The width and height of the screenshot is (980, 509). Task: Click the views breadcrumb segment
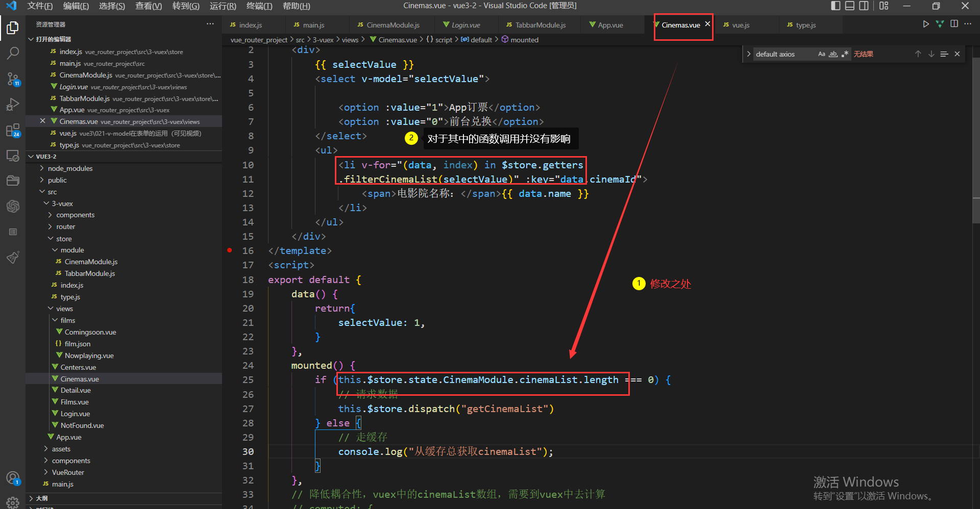click(350, 40)
